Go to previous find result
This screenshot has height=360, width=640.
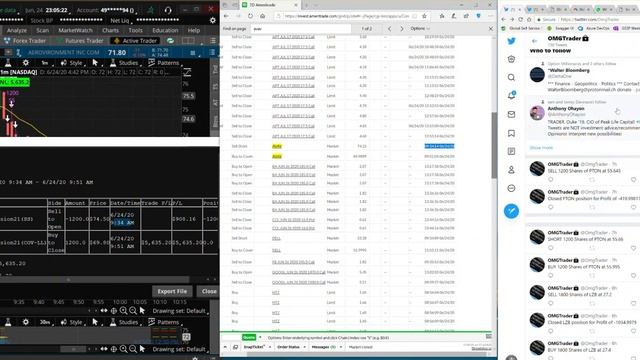389,29
